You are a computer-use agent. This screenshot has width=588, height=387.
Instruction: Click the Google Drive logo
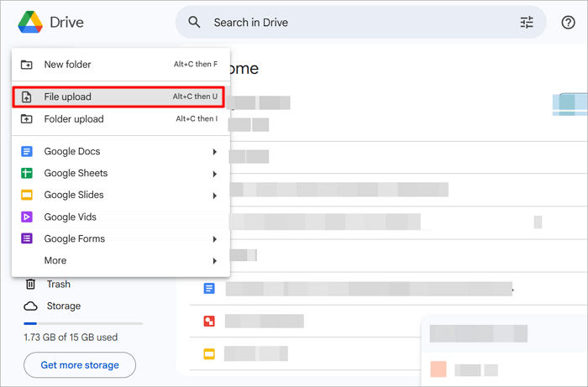(x=30, y=22)
